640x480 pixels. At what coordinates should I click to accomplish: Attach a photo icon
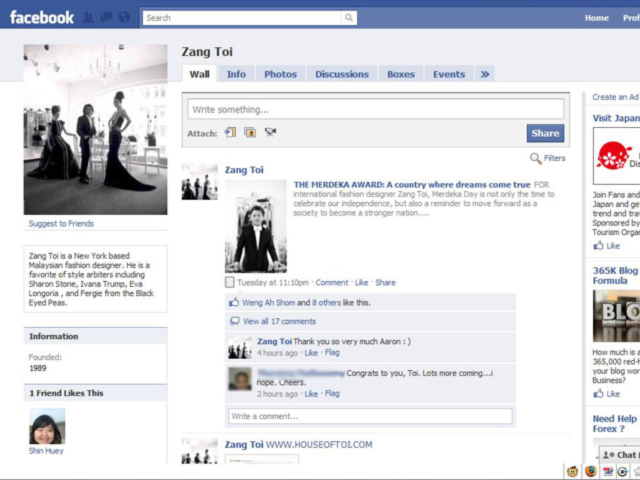click(250, 132)
